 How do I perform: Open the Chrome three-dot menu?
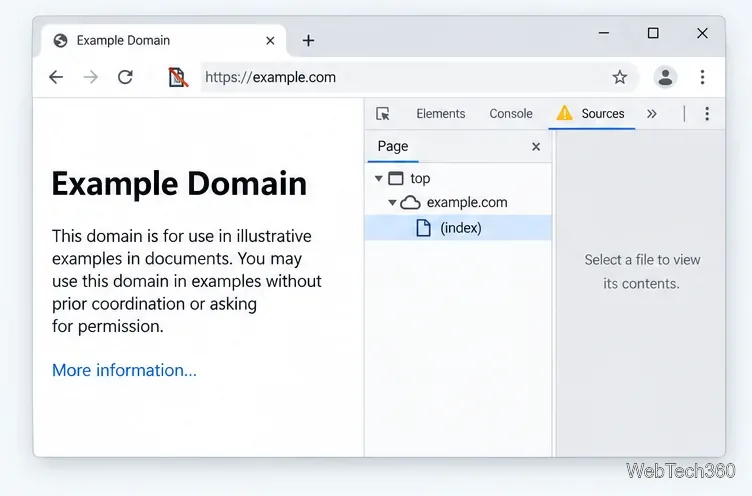click(702, 77)
